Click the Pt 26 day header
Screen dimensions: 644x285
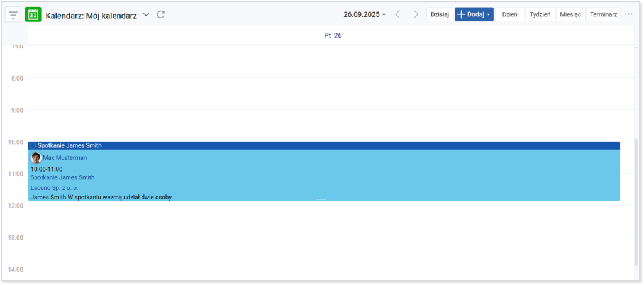tap(333, 36)
